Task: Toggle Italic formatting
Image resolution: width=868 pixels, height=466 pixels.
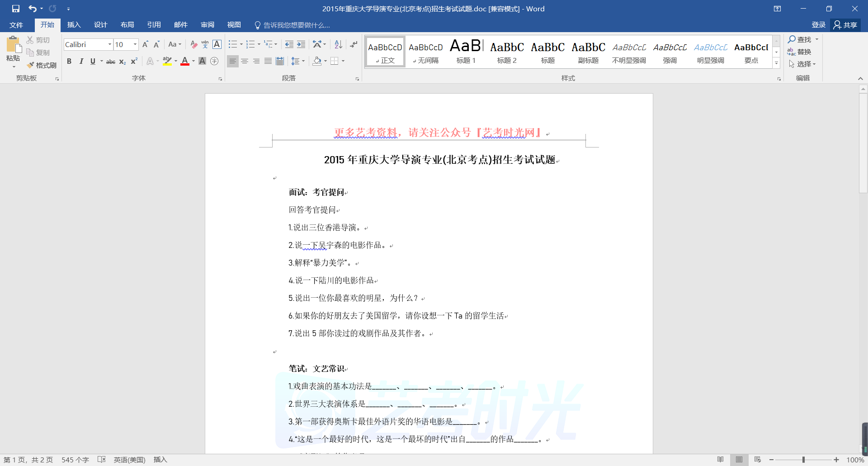Action: point(81,61)
